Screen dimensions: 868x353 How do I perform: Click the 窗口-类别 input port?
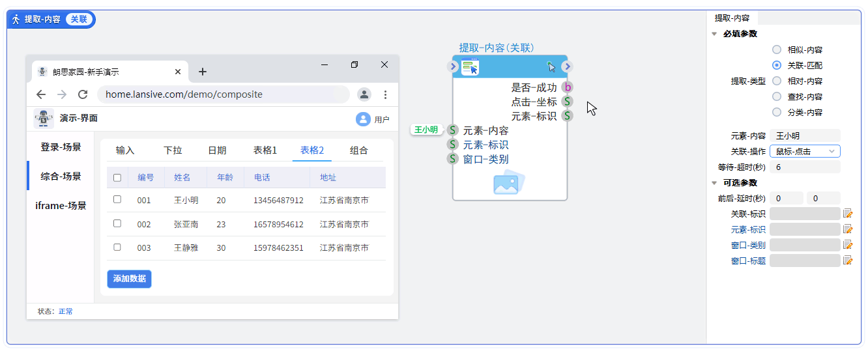(x=453, y=159)
